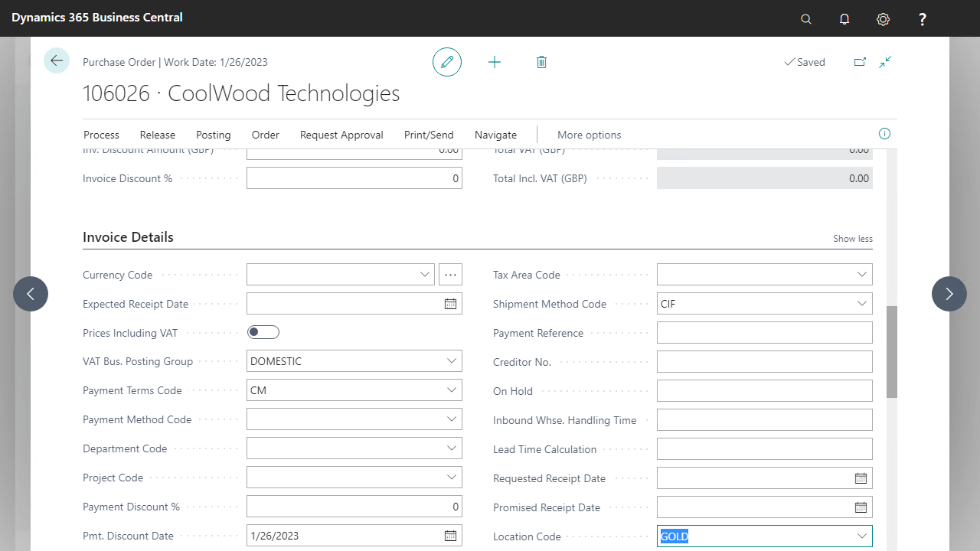Screen dimensions: 980x551
Task: Collapse the page with arrows icon
Action: (886, 62)
